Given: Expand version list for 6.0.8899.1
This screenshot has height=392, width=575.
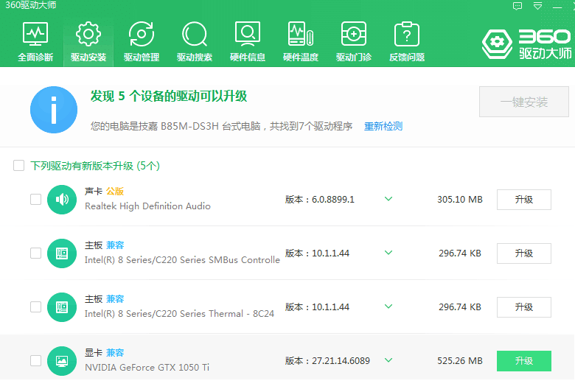Looking at the screenshot, I should [388, 199].
